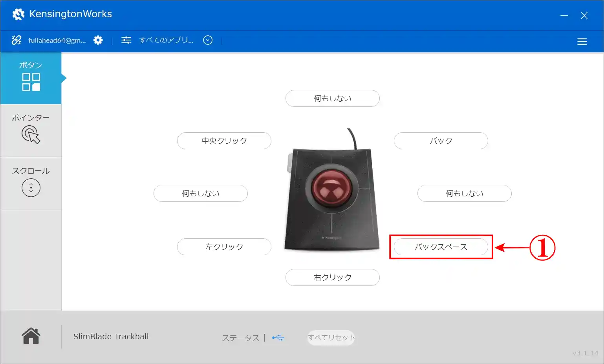
Task: Click the USB connection status icon
Action: (x=278, y=338)
